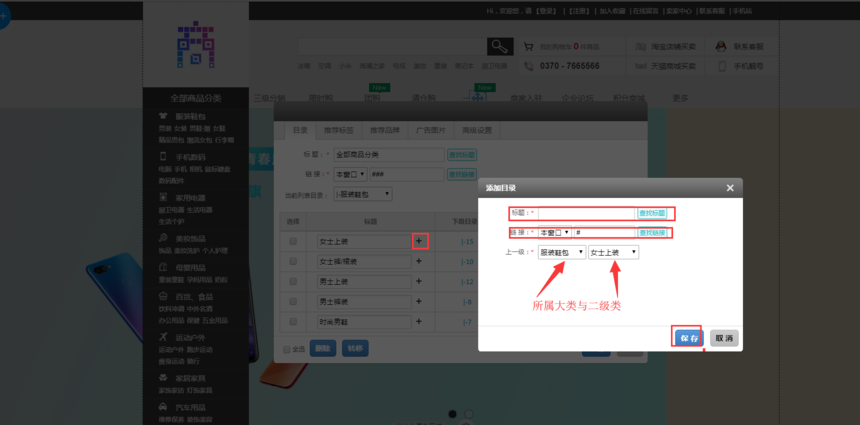860x425 pixels.
Task: Click the plus icon in 男士上装 row
Action: [x=419, y=281]
